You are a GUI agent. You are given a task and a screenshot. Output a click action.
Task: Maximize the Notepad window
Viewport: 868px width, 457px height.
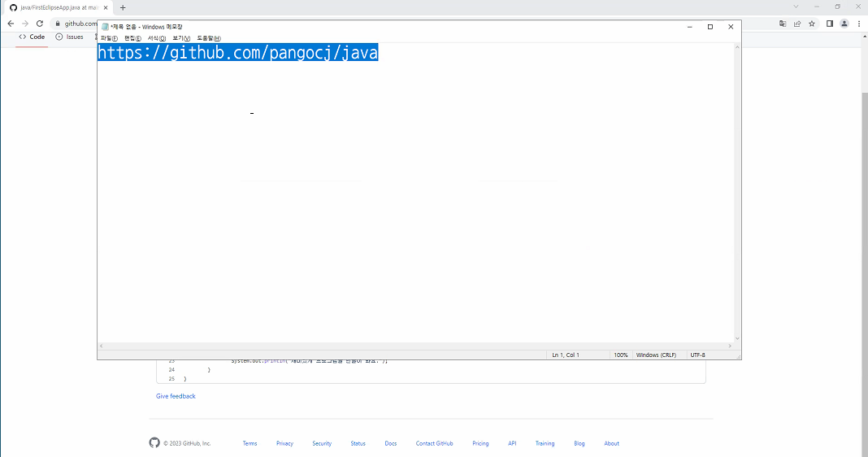pos(710,27)
